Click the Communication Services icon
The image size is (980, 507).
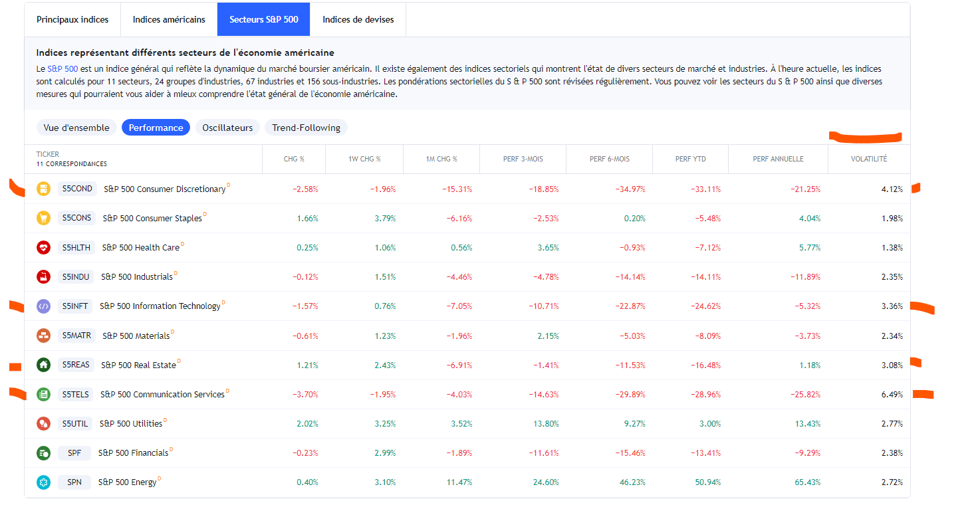coord(43,394)
